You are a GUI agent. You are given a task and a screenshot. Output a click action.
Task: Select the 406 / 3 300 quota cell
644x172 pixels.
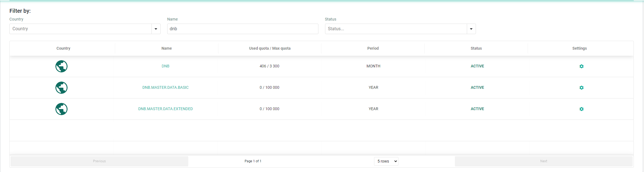269,66
